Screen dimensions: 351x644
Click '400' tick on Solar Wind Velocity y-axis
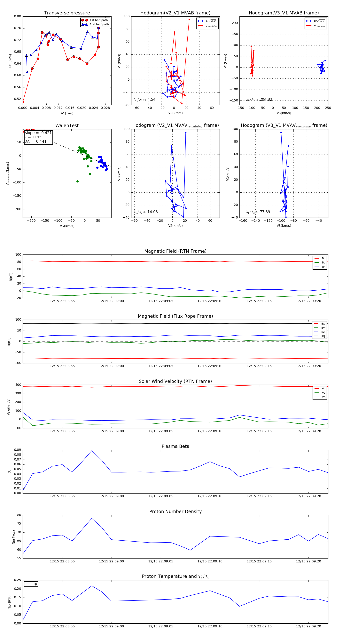coord(18,385)
